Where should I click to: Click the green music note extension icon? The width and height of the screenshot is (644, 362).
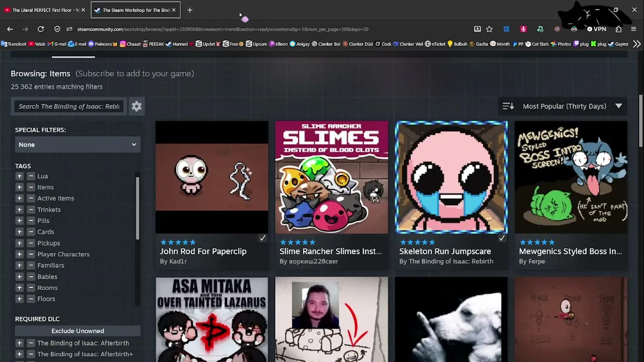pyautogui.click(x=540, y=29)
